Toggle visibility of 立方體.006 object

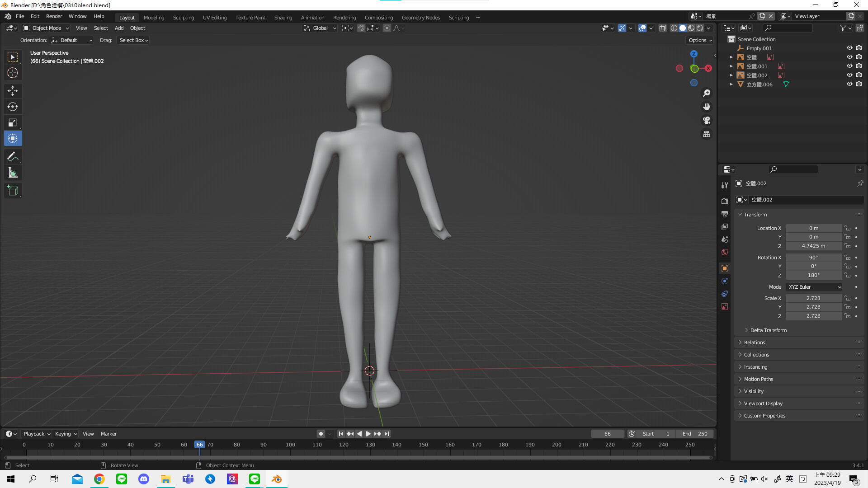pyautogui.click(x=849, y=84)
